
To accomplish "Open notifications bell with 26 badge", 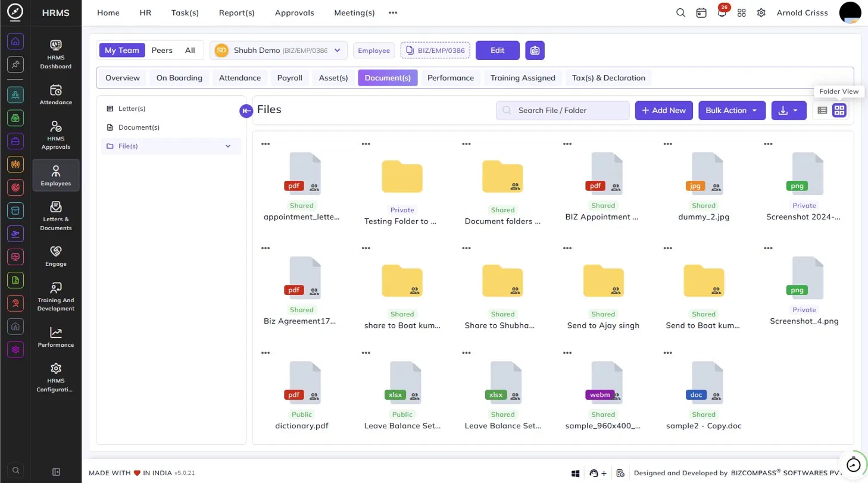I will click(722, 12).
